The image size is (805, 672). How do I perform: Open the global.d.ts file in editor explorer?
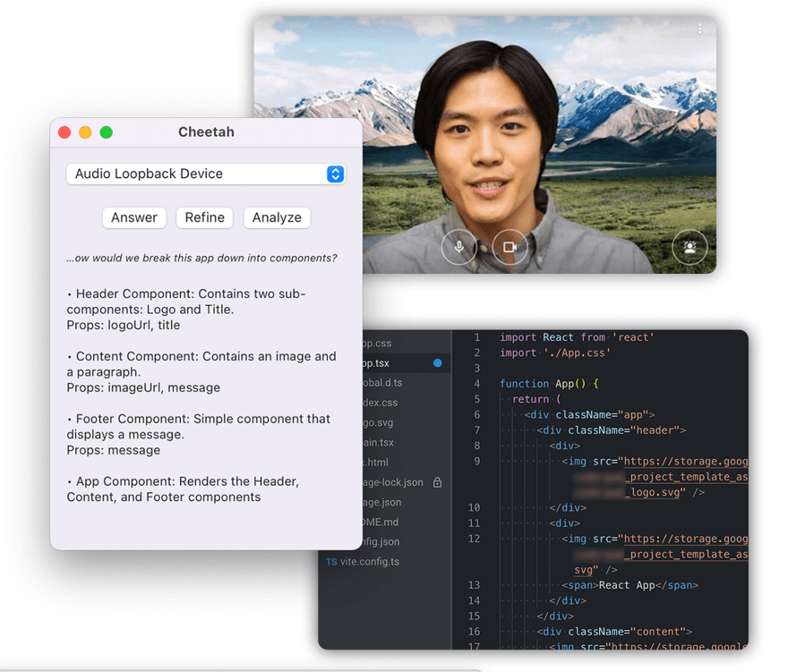[x=406, y=383]
